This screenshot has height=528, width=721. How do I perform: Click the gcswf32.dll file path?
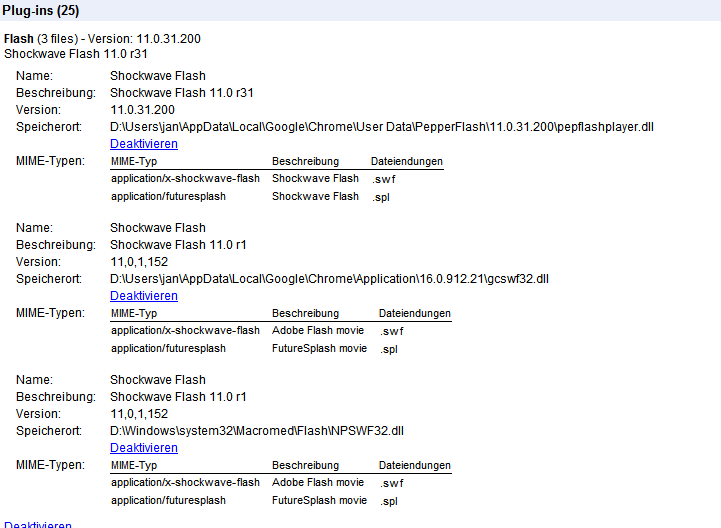[x=329, y=279]
